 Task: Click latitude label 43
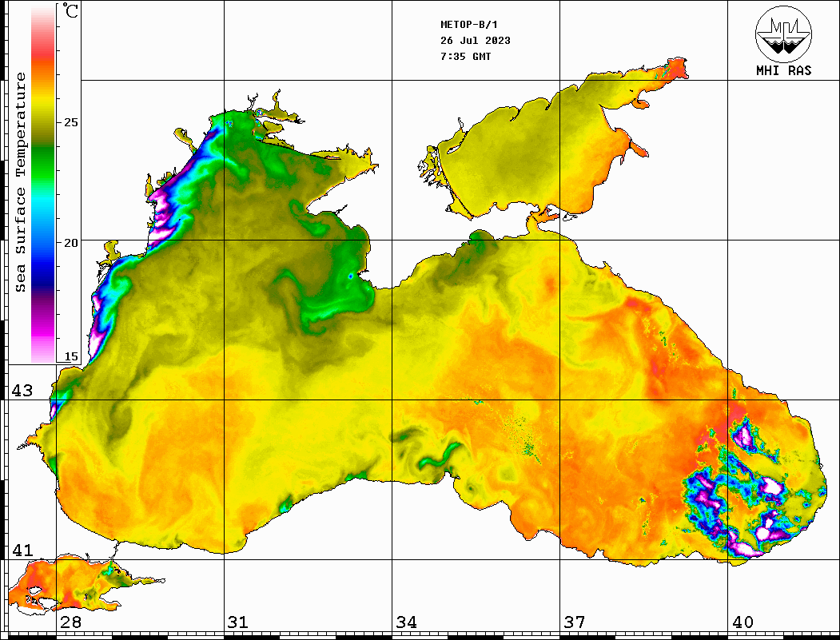(22, 391)
